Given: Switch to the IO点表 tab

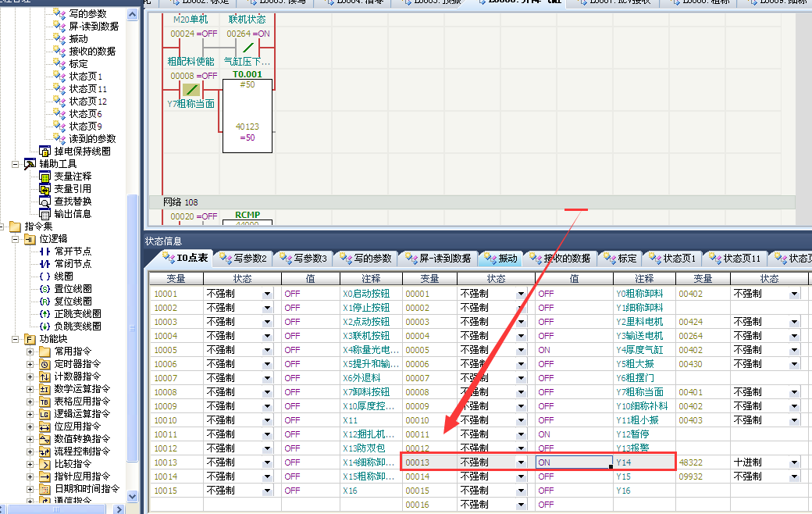Looking at the screenshot, I should (x=185, y=258).
